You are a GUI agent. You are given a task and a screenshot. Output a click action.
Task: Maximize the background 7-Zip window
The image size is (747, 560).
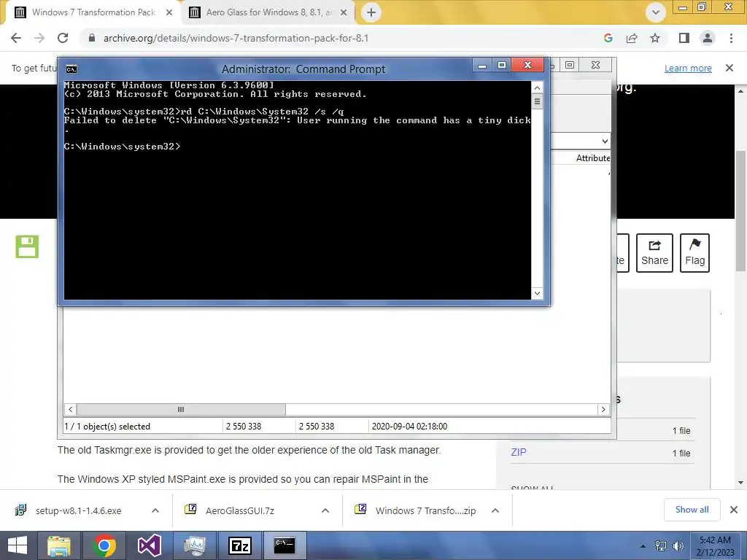pyautogui.click(x=570, y=65)
